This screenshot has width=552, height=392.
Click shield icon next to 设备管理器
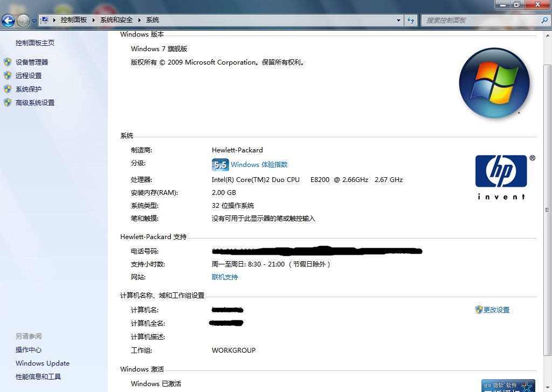coord(8,62)
